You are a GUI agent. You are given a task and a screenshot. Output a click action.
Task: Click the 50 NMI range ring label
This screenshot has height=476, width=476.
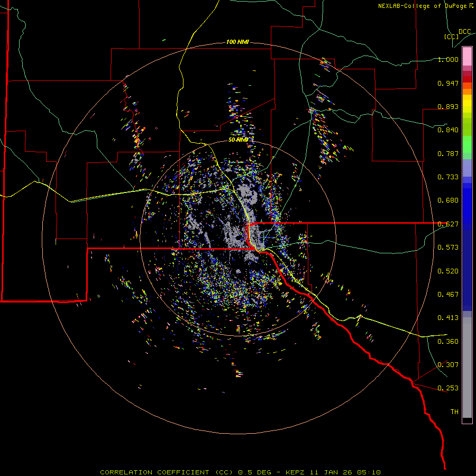pyautogui.click(x=239, y=140)
